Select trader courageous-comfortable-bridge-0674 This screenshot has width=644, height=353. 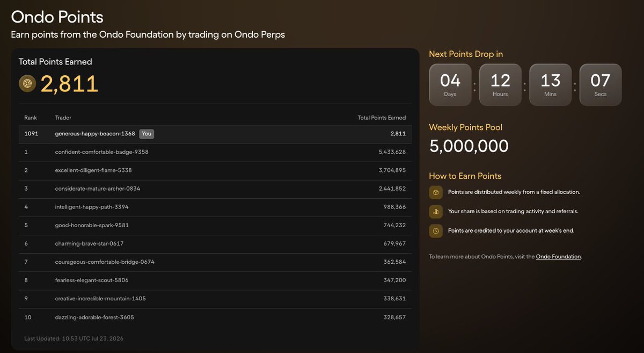pyautogui.click(x=105, y=262)
